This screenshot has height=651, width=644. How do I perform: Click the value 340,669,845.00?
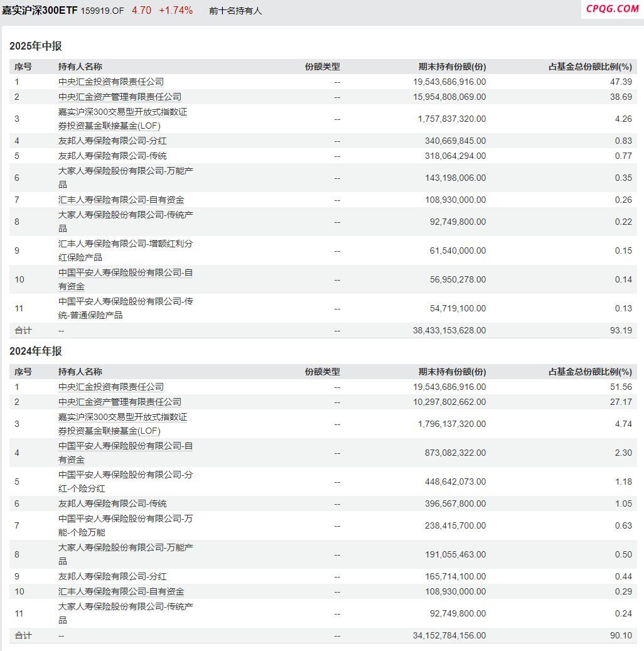coord(456,141)
